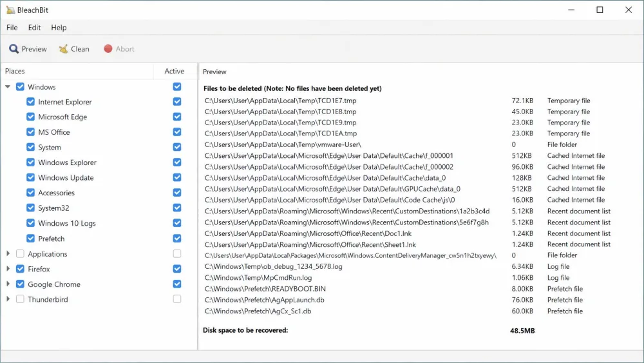644x363 pixels.
Task: Select the Cache\f_000001 Edge file row
Action: pos(329,156)
